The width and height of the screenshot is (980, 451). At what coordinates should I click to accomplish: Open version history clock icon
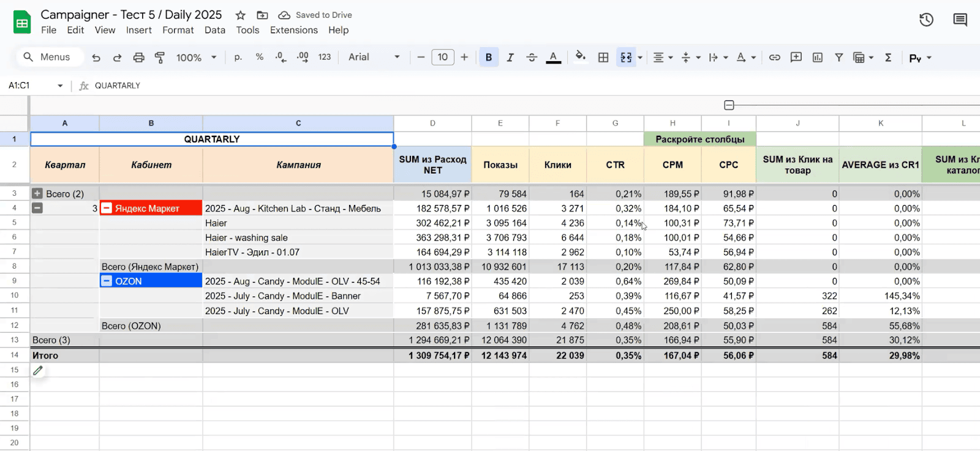click(926, 20)
